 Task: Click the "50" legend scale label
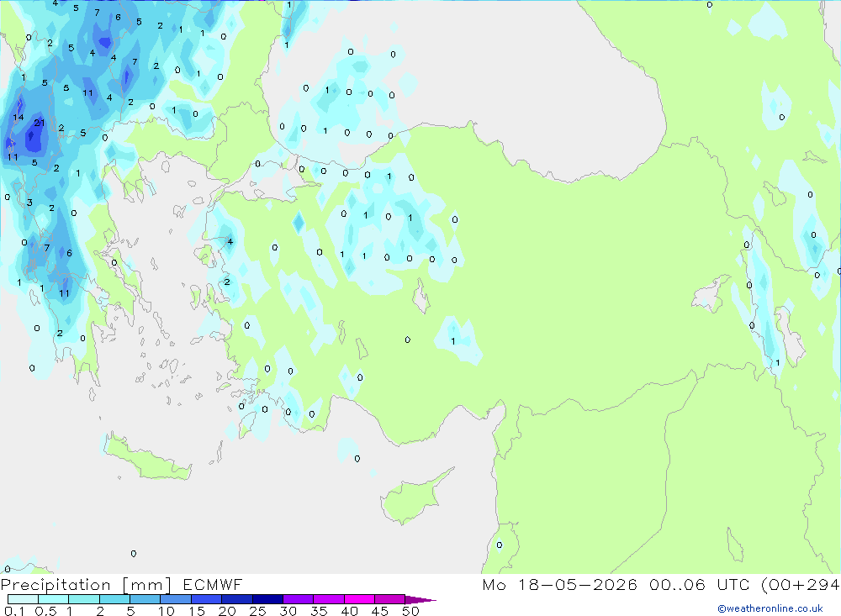tap(410, 611)
